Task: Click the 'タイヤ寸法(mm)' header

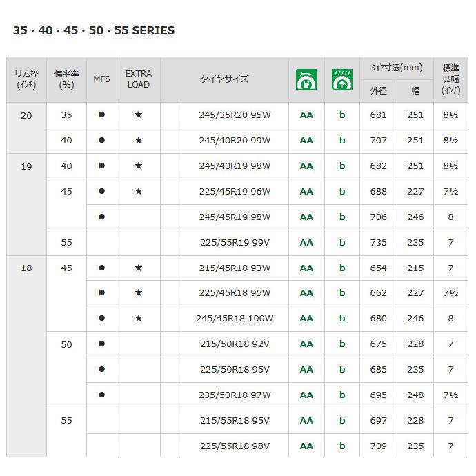Action: 397,68
